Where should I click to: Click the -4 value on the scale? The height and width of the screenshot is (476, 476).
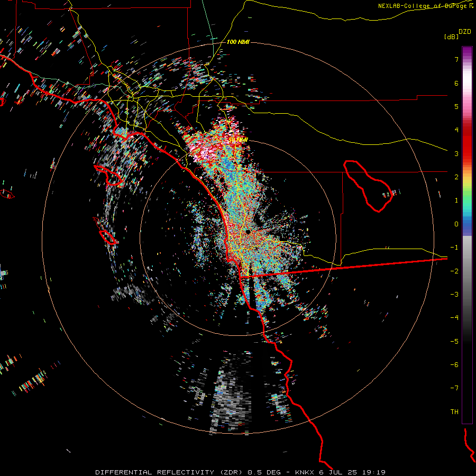click(x=454, y=318)
